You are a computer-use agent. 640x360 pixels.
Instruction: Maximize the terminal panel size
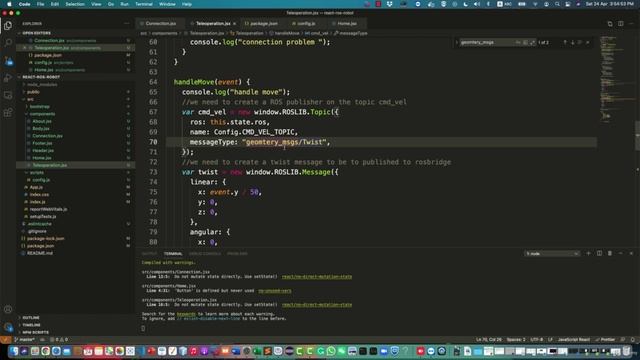coord(620,253)
